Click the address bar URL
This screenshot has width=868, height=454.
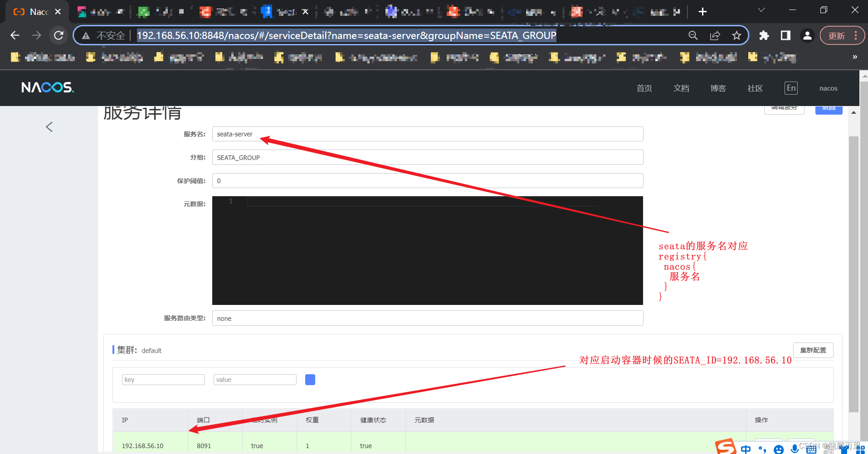coord(346,35)
